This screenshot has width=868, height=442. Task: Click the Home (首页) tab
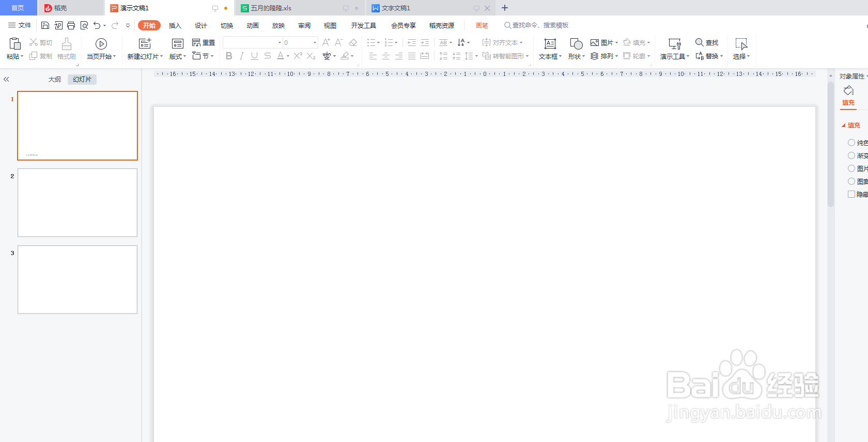click(x=18, y=8)
